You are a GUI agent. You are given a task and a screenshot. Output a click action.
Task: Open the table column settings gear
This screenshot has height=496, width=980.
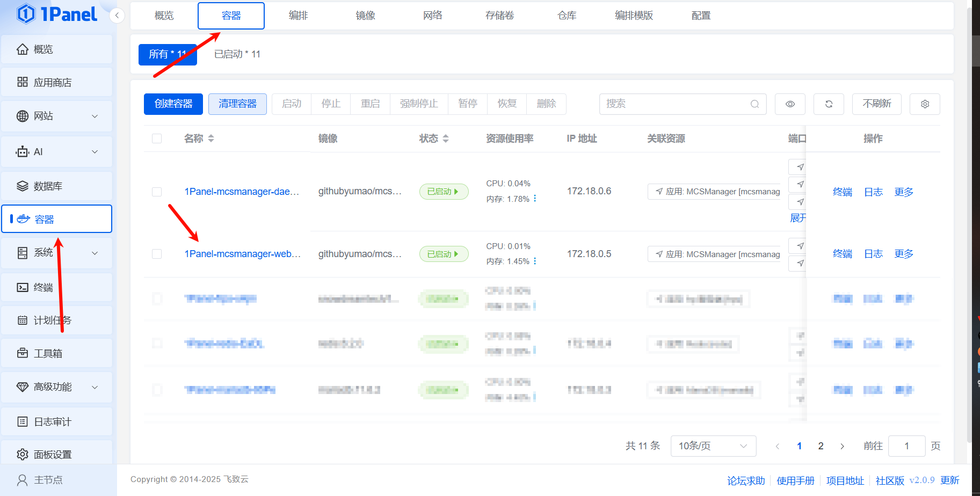925,104
